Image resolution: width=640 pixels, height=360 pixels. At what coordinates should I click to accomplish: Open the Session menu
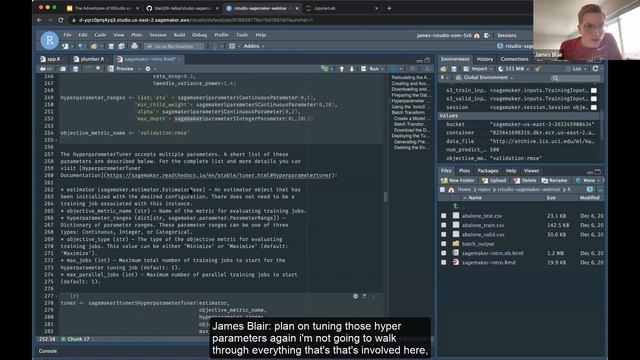(158, 35)
